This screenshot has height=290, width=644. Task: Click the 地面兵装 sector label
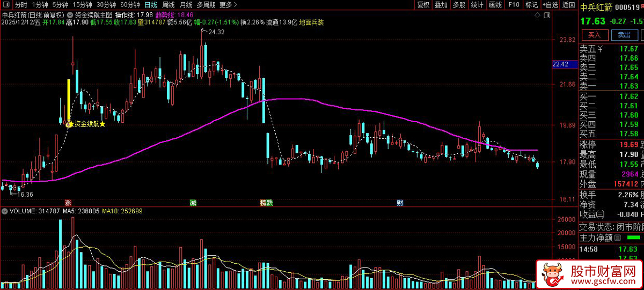coord(312,23)
